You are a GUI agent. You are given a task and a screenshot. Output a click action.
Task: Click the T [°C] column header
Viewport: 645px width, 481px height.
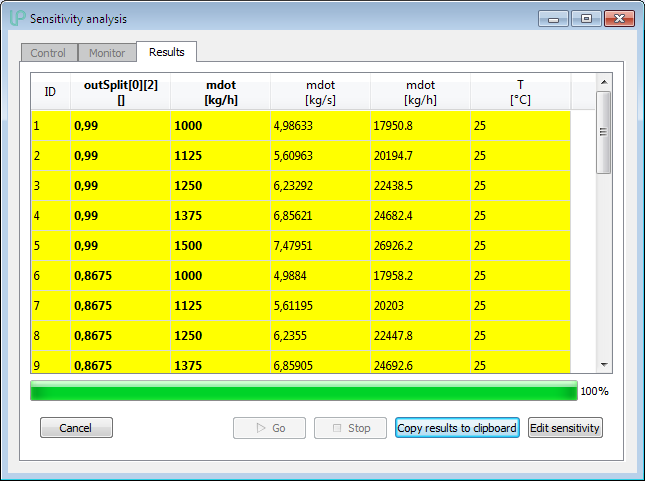pyautogui.click(x=520, y=92)
